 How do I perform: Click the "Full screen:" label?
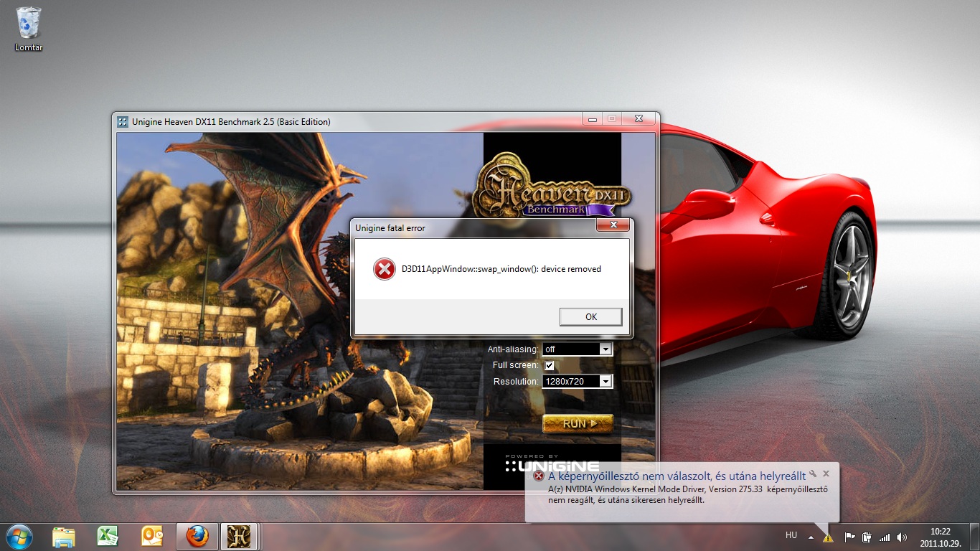516,365
